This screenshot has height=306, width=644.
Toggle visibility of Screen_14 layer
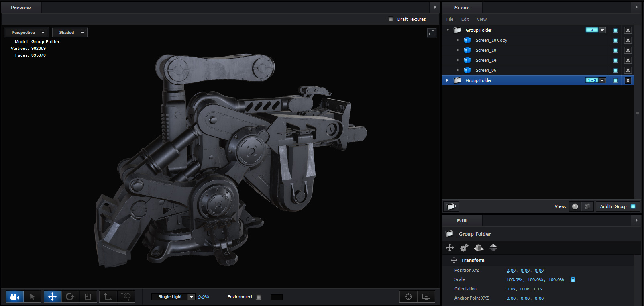[615, 60]
